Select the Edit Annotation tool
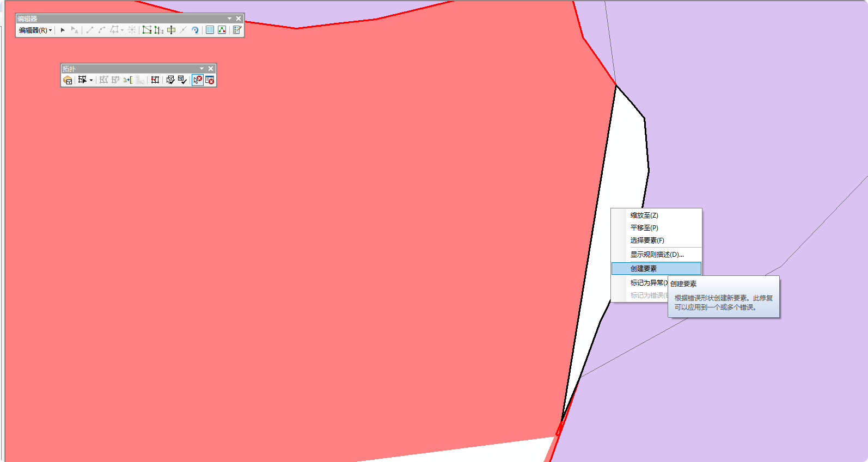 point(75,30)
